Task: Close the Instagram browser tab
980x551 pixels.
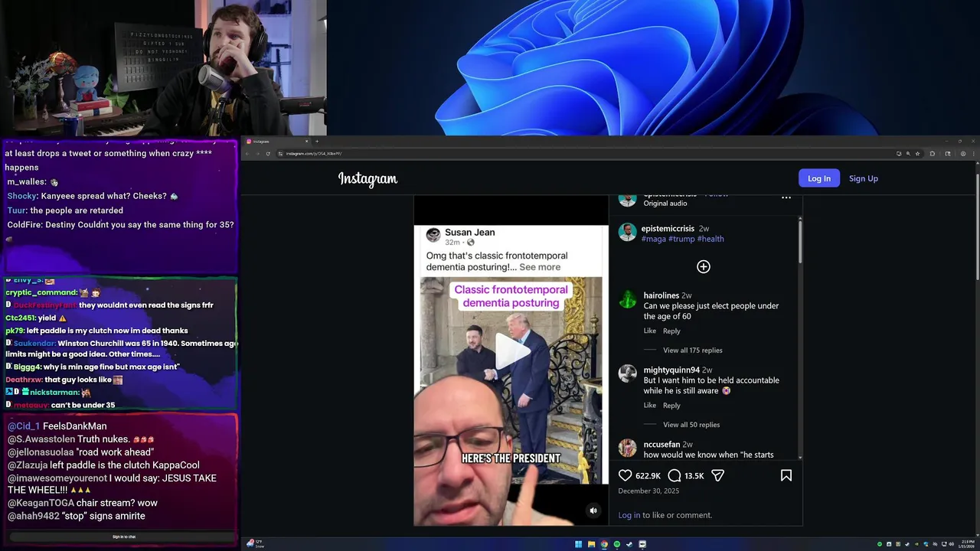Action: pyautogui.click(x=306, y=142)
